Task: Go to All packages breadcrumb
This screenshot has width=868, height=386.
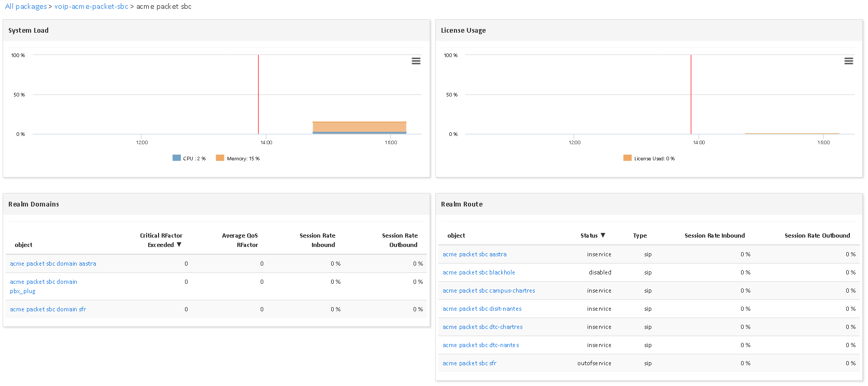Action: [26, 7]
